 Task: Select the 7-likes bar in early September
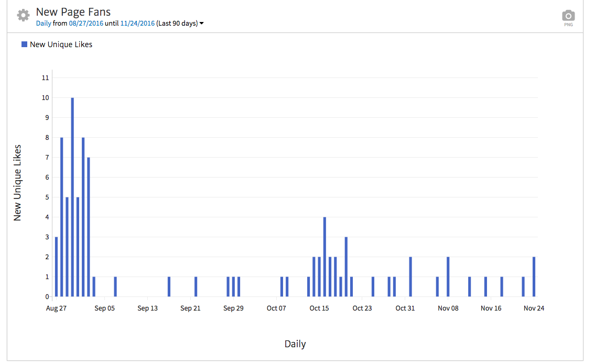click(89, 227)
